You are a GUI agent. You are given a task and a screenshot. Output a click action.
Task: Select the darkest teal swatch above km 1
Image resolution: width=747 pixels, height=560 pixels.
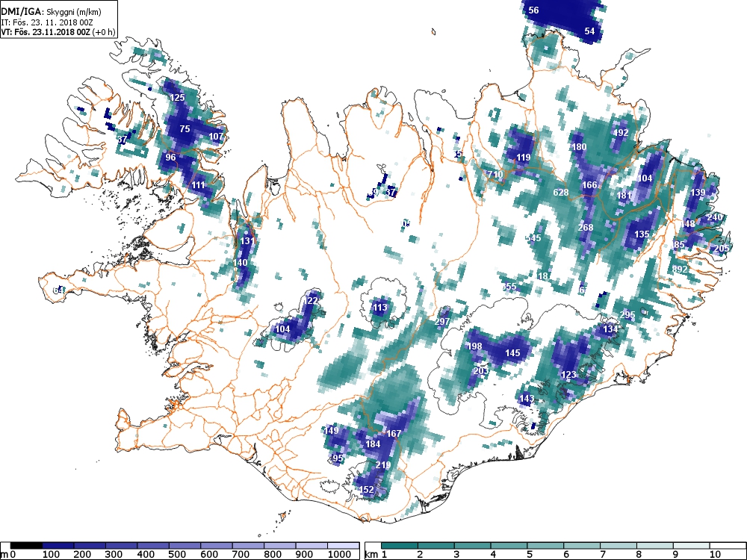pyautogui.click(x=399, y=546)
